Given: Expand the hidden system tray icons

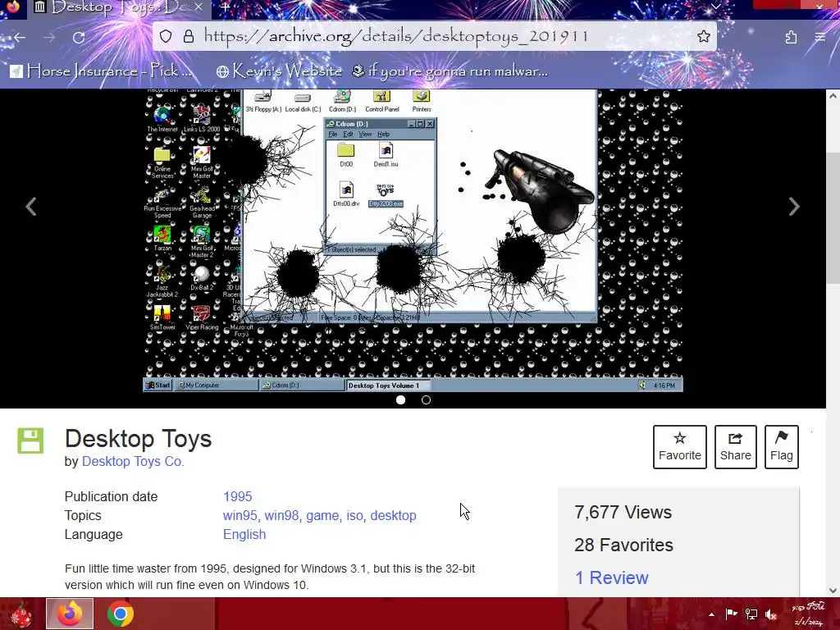Looking at the screenshot, I should [711, 614].
